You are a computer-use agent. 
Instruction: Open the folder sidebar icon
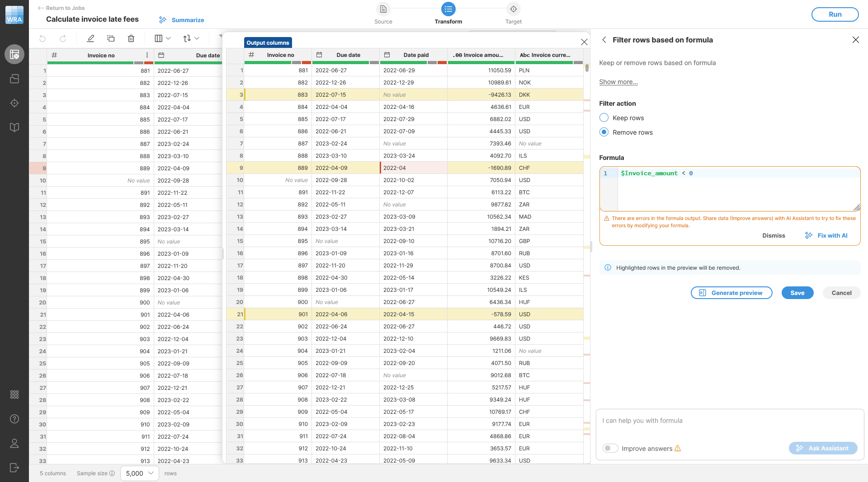pos(14,79)
